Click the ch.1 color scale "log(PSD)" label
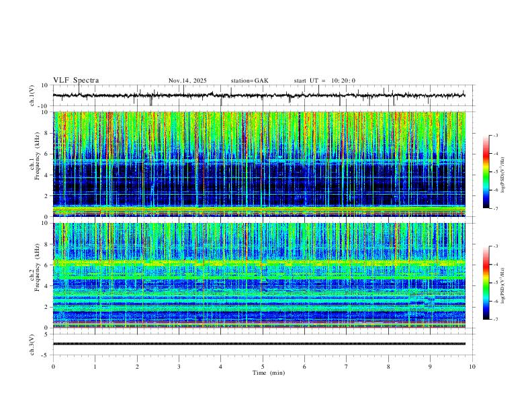The height and width of the screenshot is (411, 532). click(x=503, y=175)
